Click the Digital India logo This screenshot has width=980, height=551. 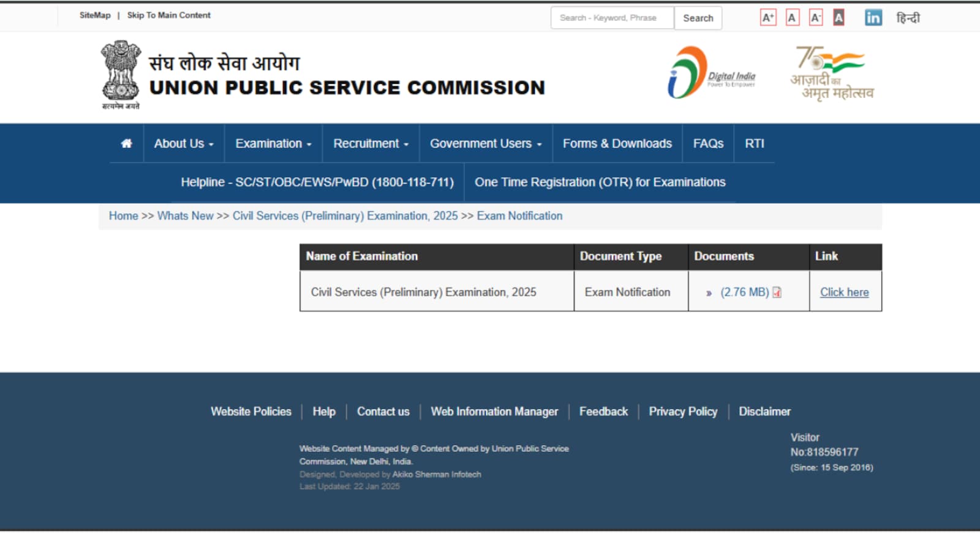(x=712, y=73)
